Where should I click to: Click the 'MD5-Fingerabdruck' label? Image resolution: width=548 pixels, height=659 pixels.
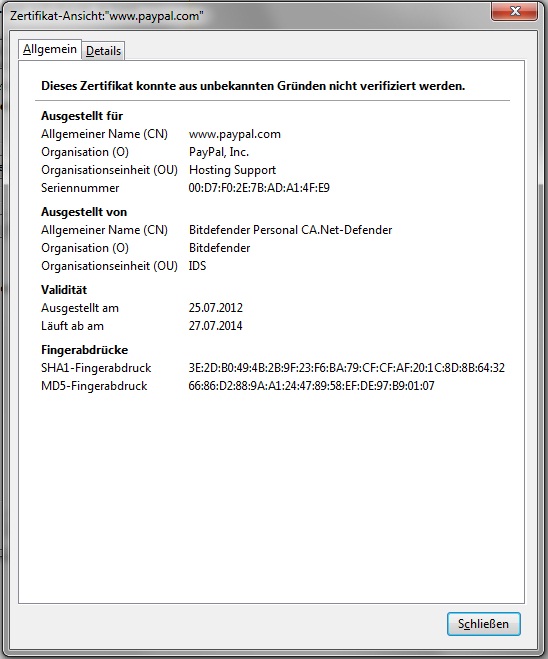(x=94, y=386)
